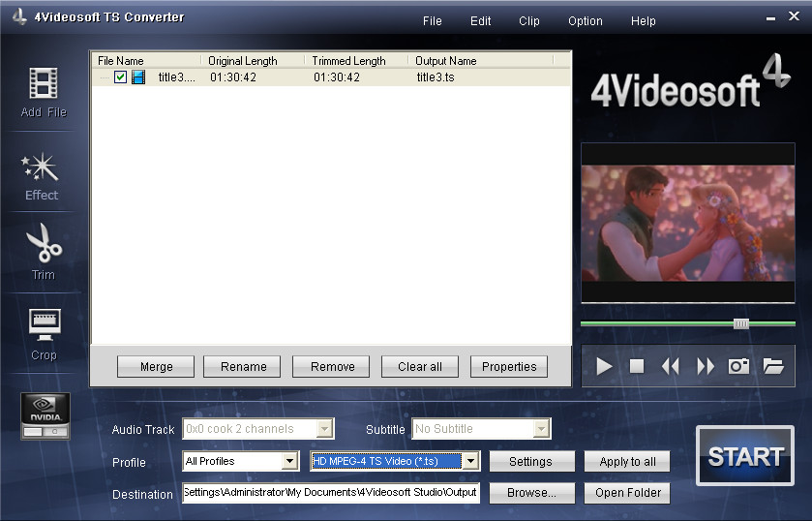Click the fast forward button in the player
Image resolution: width=812 pixels, height=521 pixels.
pyautogui.click(x=706, y=366)
